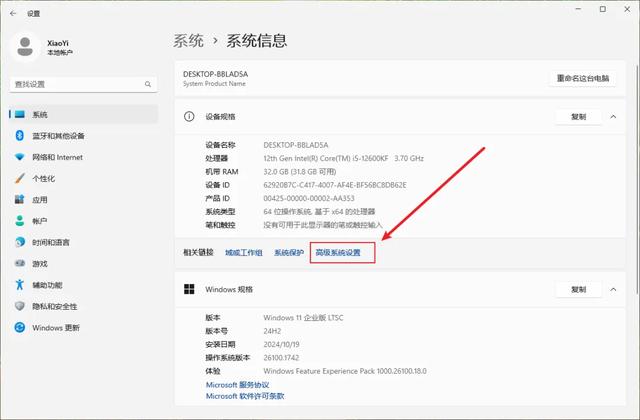Screen dimensions: 640x420
Task: Open 蓝牙和其他设备 settings page
Action: pyautogui.click(x=58, y=136)
